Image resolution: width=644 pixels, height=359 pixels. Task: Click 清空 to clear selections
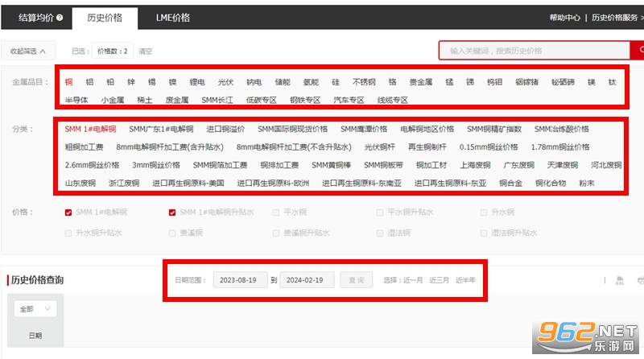[146, 52]
